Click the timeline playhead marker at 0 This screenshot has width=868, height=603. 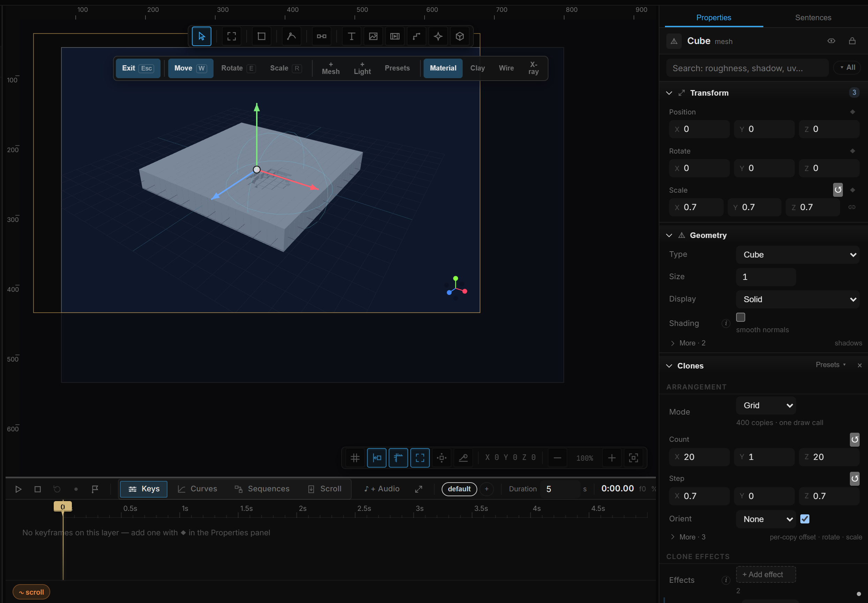(x=63, y=507)
